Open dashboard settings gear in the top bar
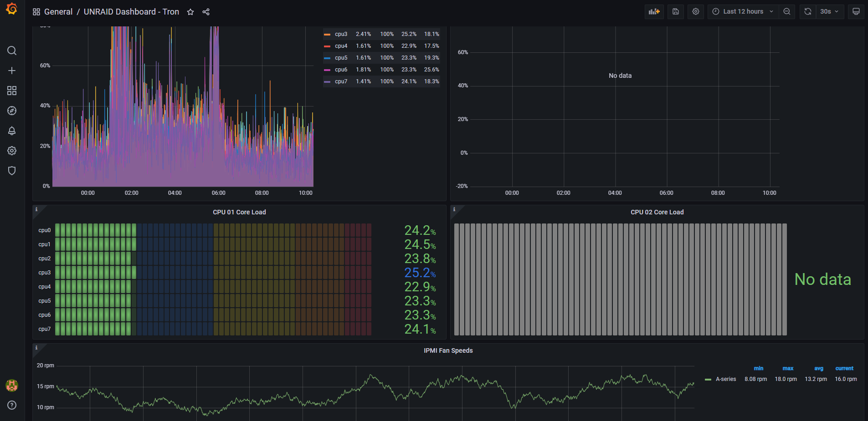Image resolution: width=868 pixels, height=421 pixels. [696, 12]
